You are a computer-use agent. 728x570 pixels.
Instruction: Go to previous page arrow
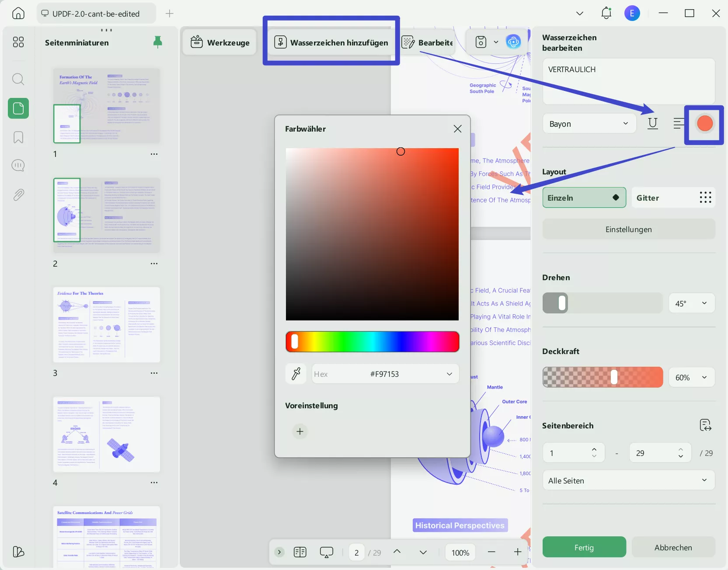397,552
